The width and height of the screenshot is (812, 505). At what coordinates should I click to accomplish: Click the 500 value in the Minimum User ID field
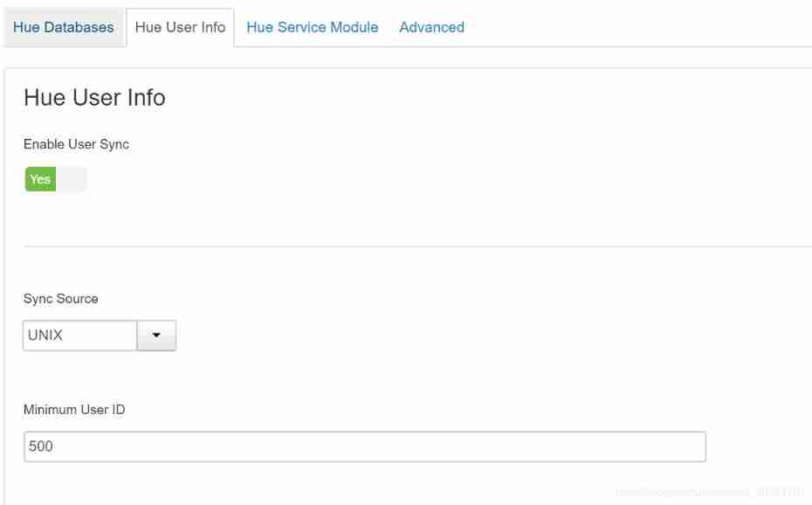point(41,446)
